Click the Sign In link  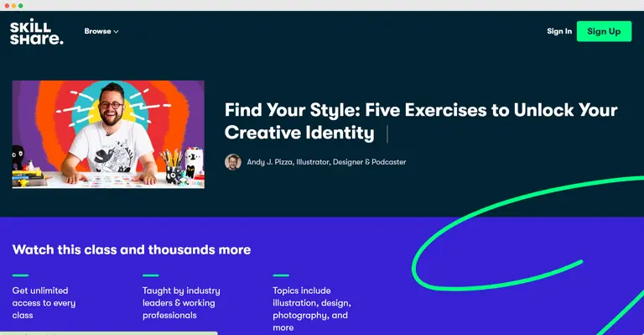[559, 31]
